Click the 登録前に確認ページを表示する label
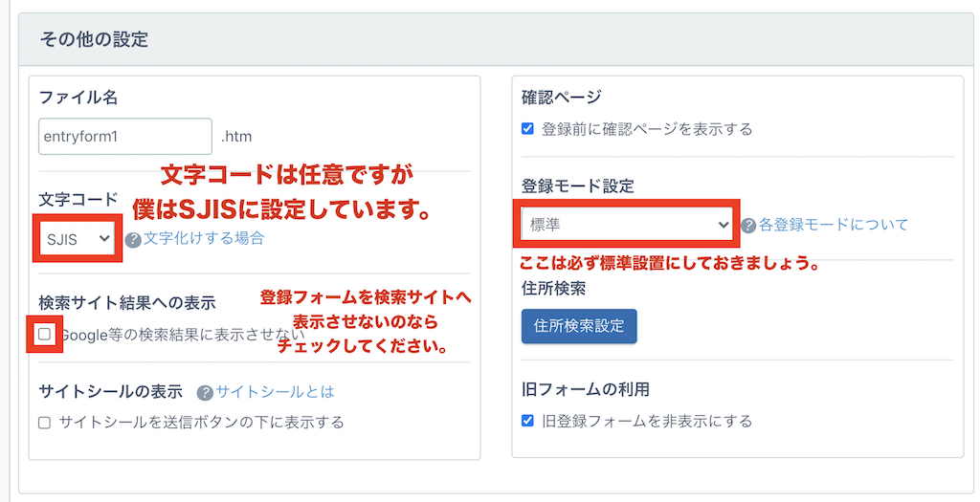The image size is (980, 502). (x=647, y=129)
